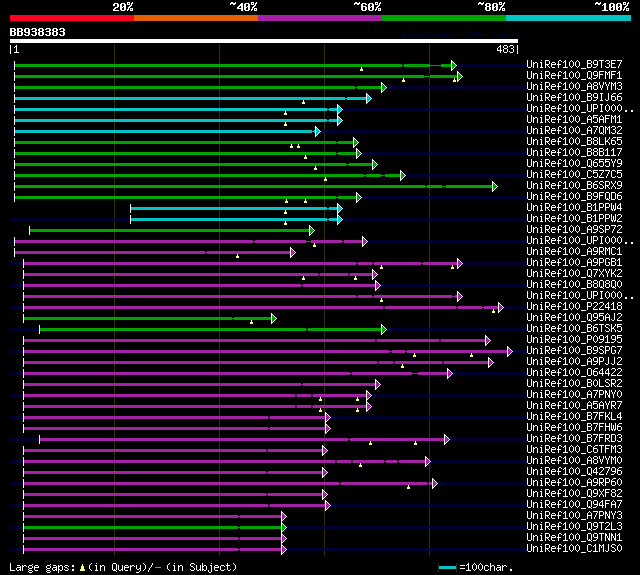Open the UniRef100_A9RP60 label
The image size is (640, 575).
point(574,483)
